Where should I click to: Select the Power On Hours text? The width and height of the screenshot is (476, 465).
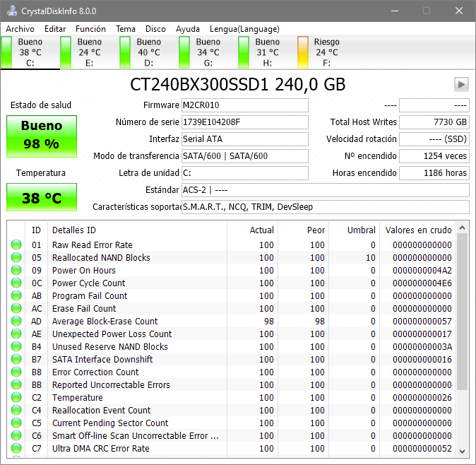tap(84, 271)
